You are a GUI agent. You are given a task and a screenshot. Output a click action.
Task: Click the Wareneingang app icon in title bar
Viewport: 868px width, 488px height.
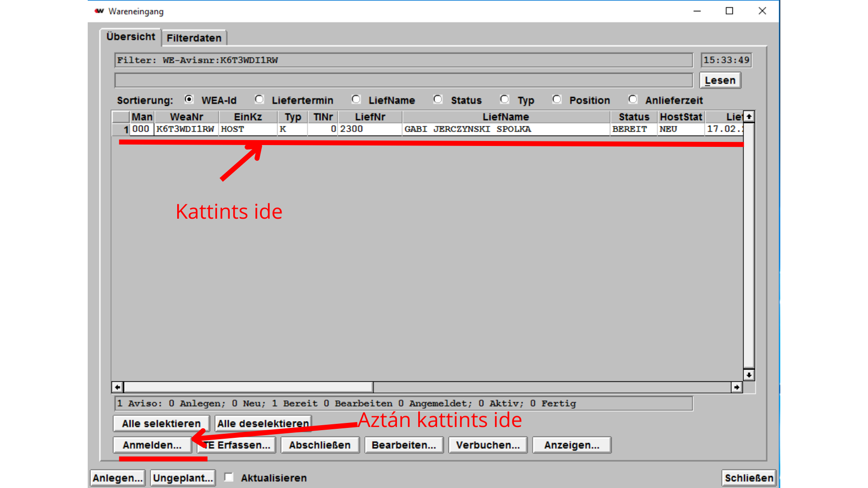99,11
